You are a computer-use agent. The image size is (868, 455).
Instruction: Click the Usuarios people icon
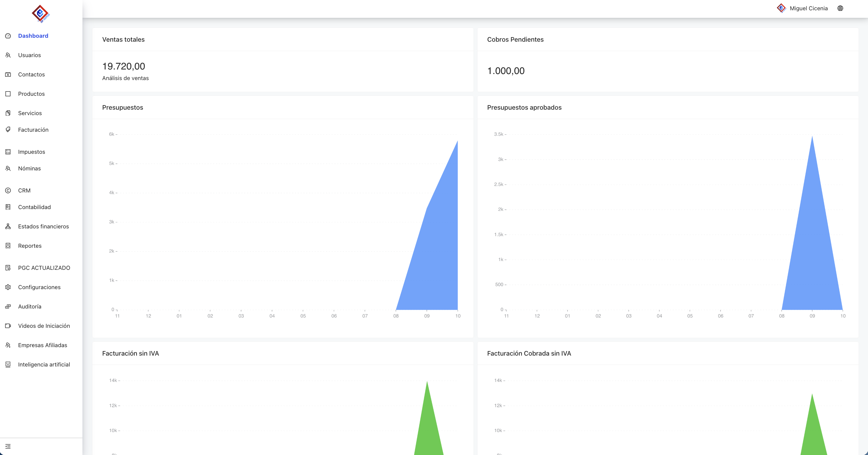[8, 55]
